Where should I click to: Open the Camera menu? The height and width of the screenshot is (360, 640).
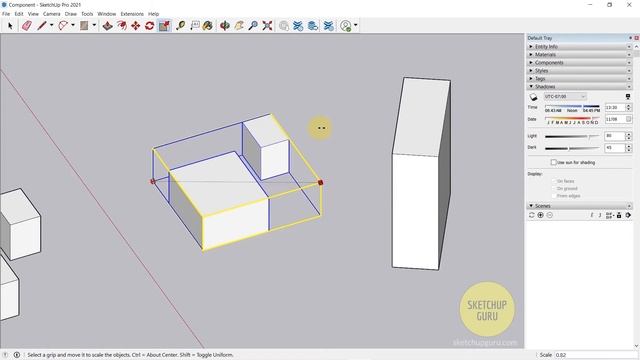(51, 14)
